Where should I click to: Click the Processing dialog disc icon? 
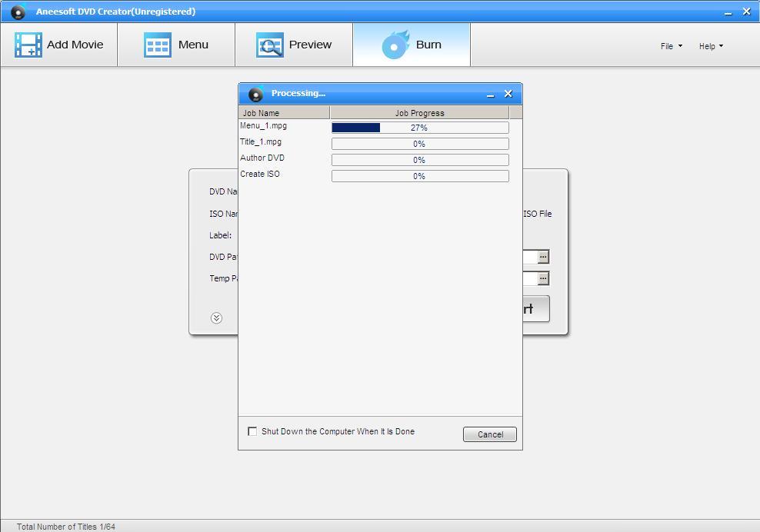pyautogui.click(x=255, y=94)
